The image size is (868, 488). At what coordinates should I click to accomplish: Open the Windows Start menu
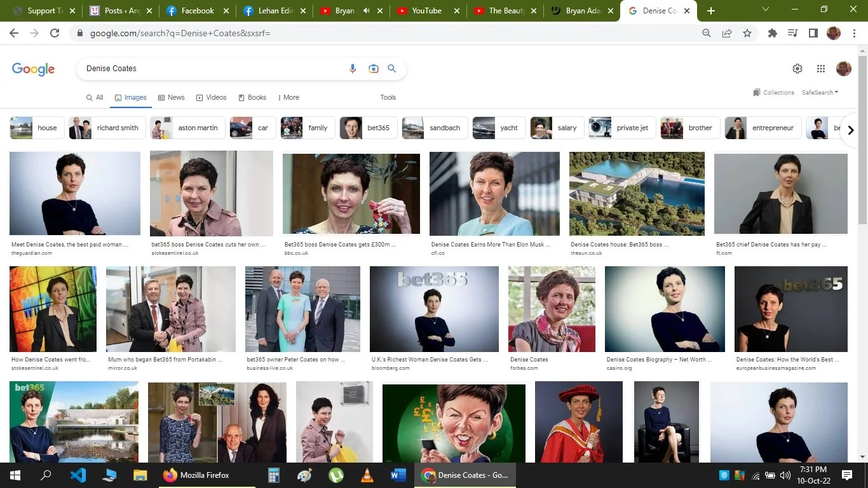pyautogui.click(x=15, y=475)
